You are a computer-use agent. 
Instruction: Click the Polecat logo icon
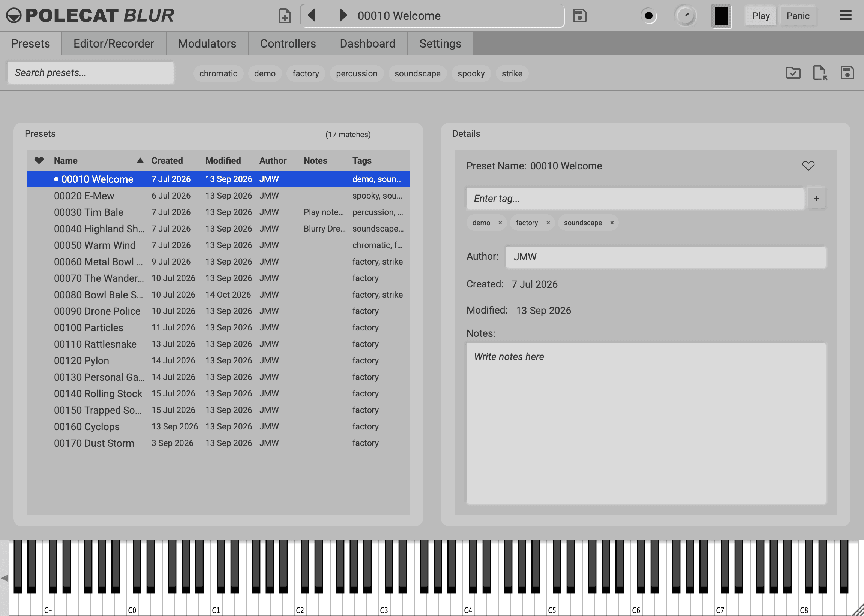click(x=14, y=16)
